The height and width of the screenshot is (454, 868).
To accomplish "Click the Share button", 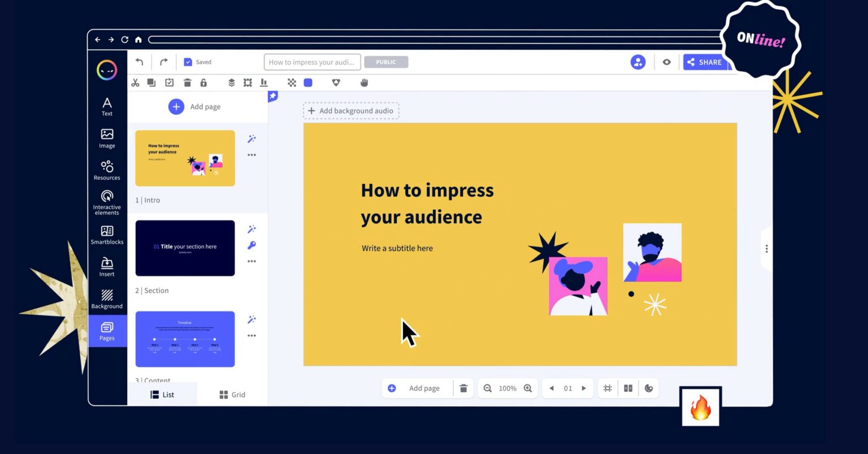I will click(x=704, y=62).
